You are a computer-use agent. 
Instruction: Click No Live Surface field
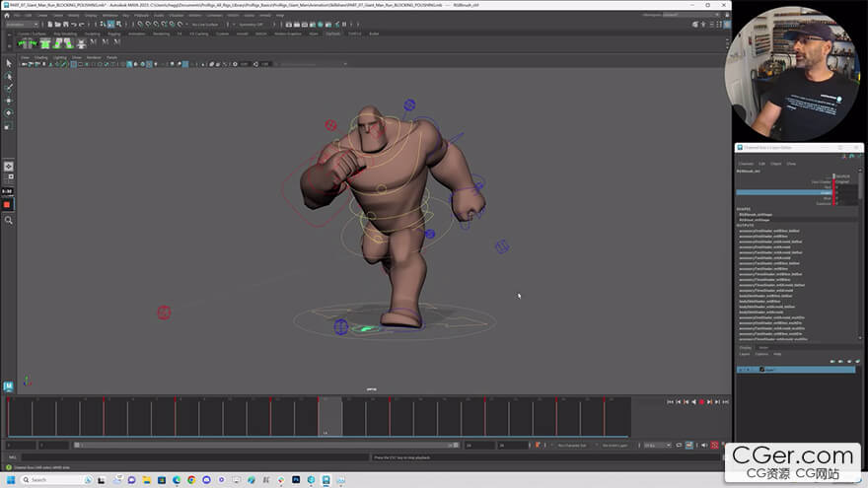click(x=205, y=25)
